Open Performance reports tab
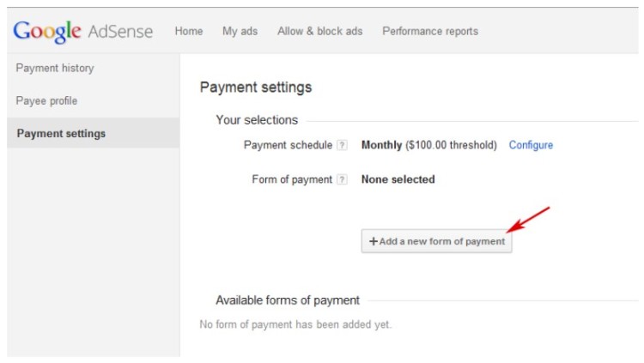This screenshot has width=644, height=363. point(430,31)
